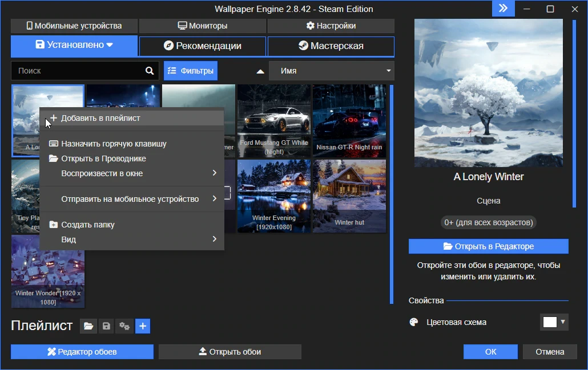588x370 pixels.
Task: Select Ford Mustang GT White wallpaper thumbnail
Action: [274, 121]
